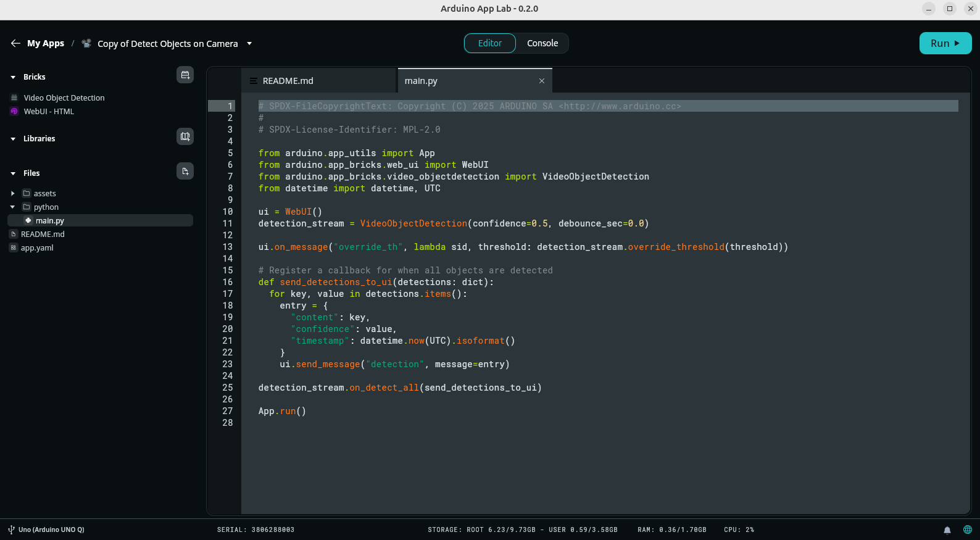Place cursor on 'App.run()' line

pos(282,411)
